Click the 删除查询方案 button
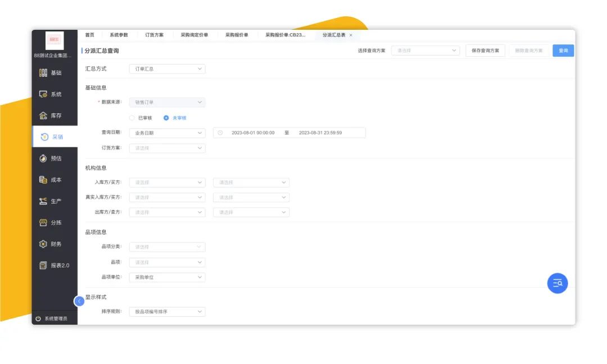This screenshot has height=364, width=607. click(529, 51)
